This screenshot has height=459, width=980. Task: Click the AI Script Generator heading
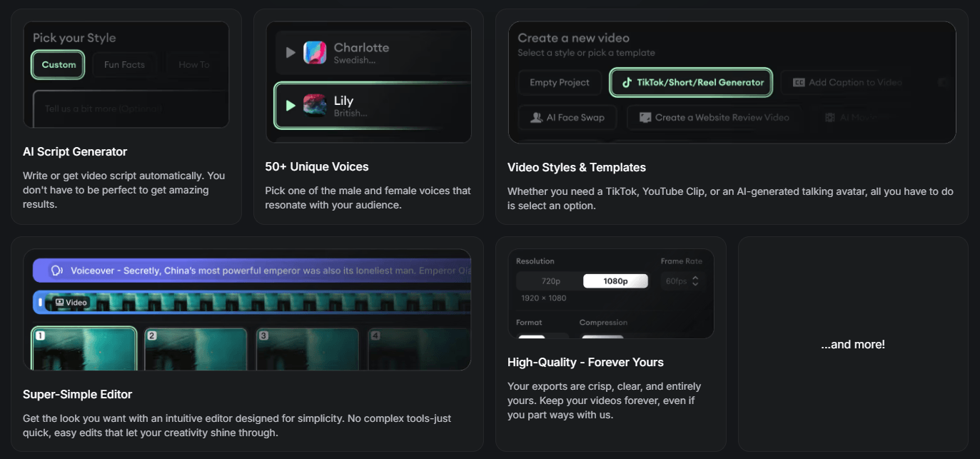point(75,151)
